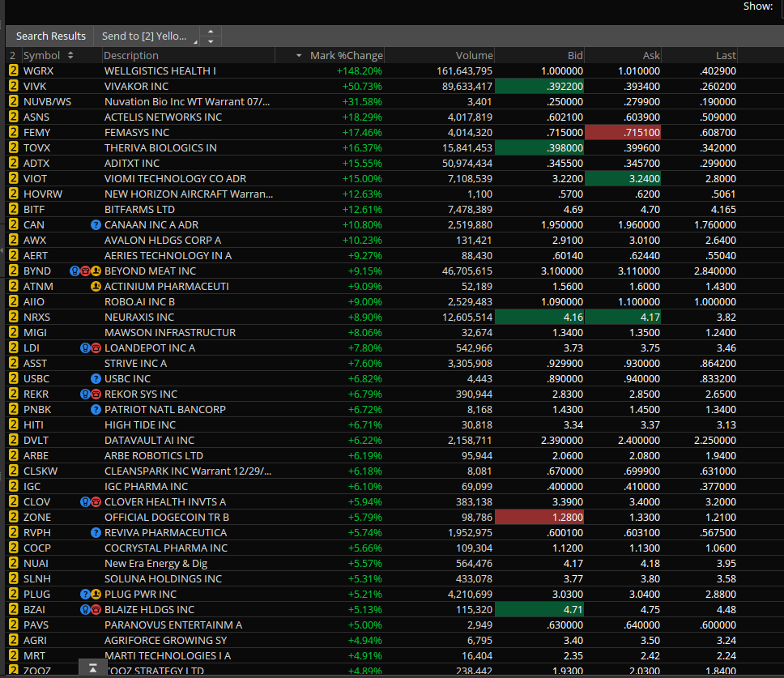Viewport: 784px width, 678px height.
Task: Click AGRI mark change +4.94%
Action: 364,641
